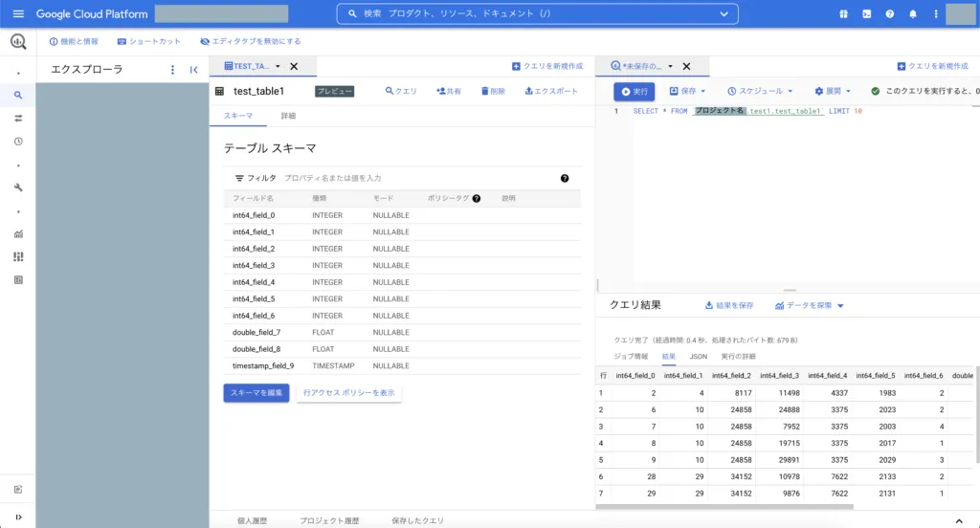The width and height of the screenshot is (980, 528).
Task: Collapse the Explorer panel
Action: coord(193,70)
